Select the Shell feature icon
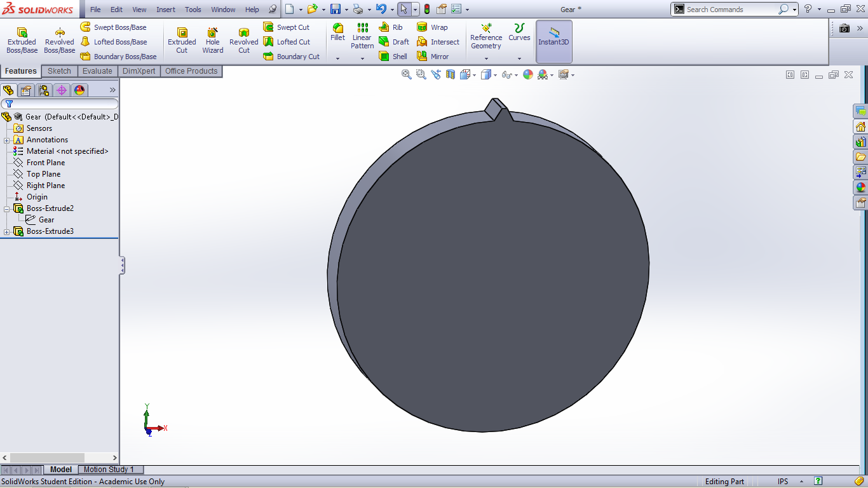Viewport: 868px width, 488px height. (384, 57)
